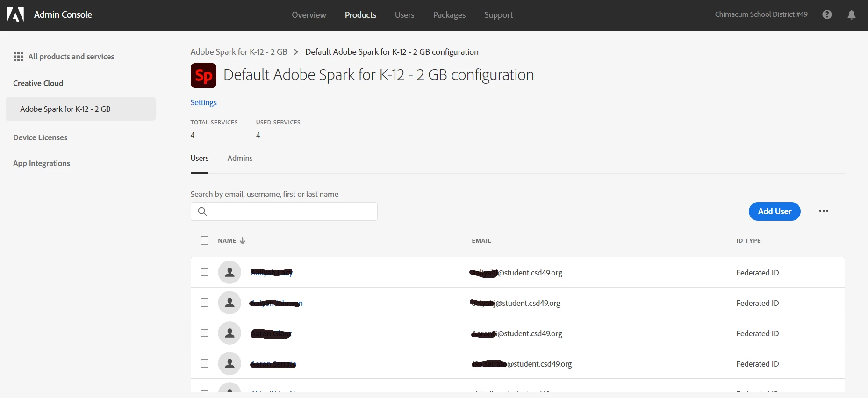
Task: Click the NAME column header
Action: point(227,240)
